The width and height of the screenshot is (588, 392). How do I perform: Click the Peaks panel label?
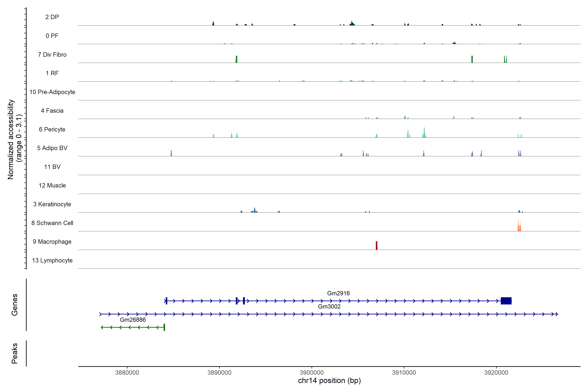(x=15, y=353)
